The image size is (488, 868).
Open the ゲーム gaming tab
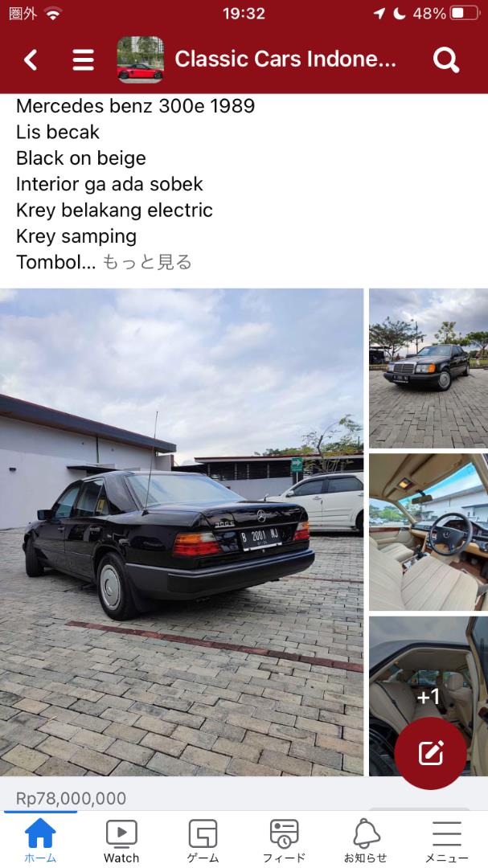(x=203, y=841)
